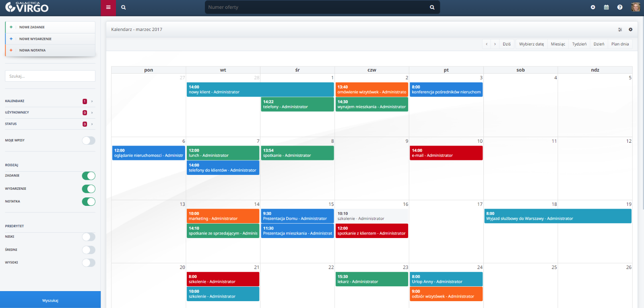
Task: Open calendar settings gear icon
Action: (x=631, y=29)
